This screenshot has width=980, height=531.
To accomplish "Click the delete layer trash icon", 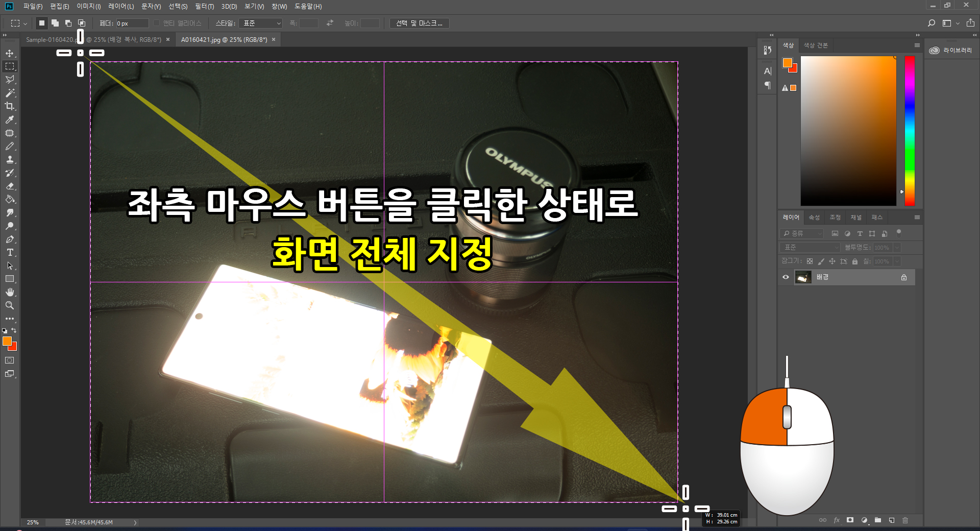I will [x=905, y=520].
